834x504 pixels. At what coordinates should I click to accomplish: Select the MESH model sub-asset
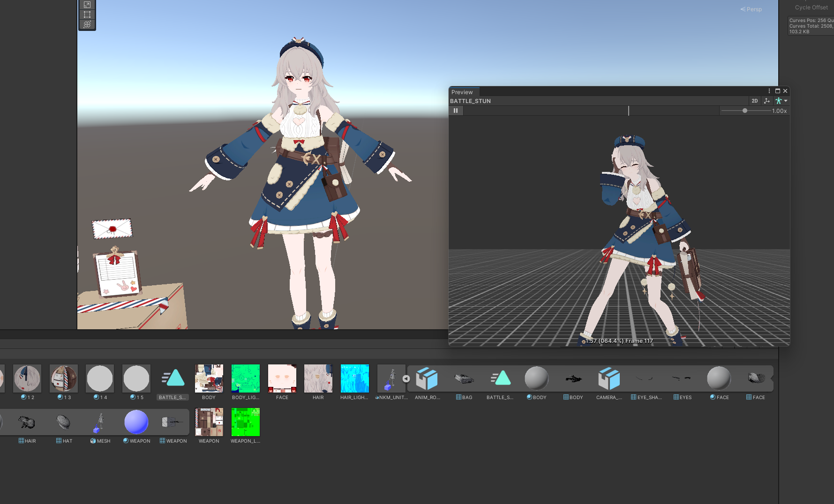[100, 422]
